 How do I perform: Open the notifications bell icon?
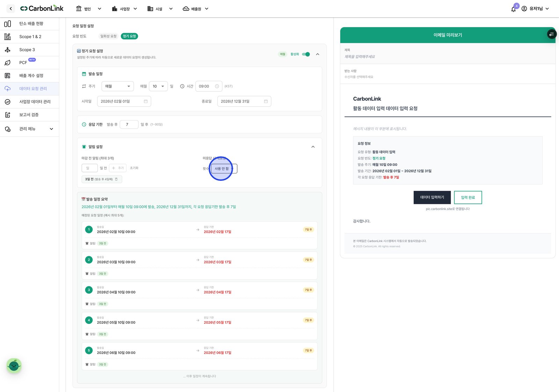click(x=513, y=9)
